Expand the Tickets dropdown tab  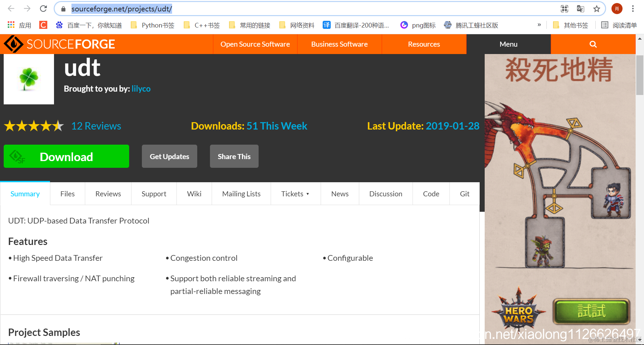[296, 194]
